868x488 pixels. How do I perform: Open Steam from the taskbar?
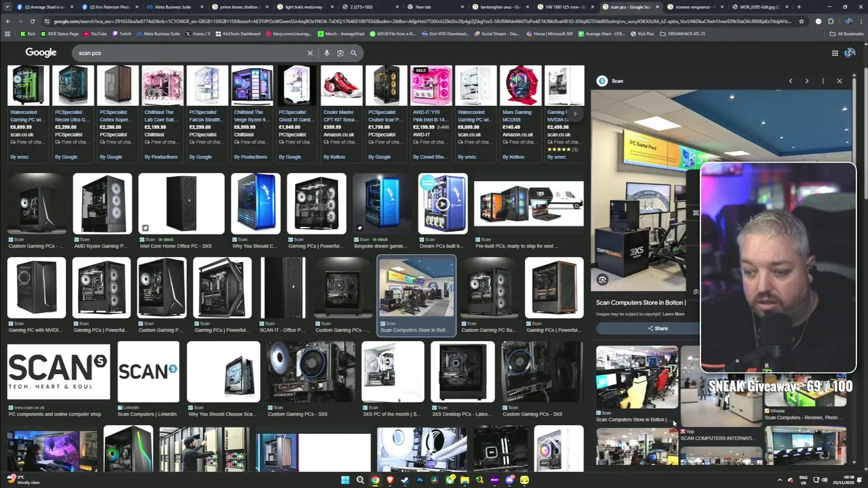pyautogui.click(x=405, y=480)
